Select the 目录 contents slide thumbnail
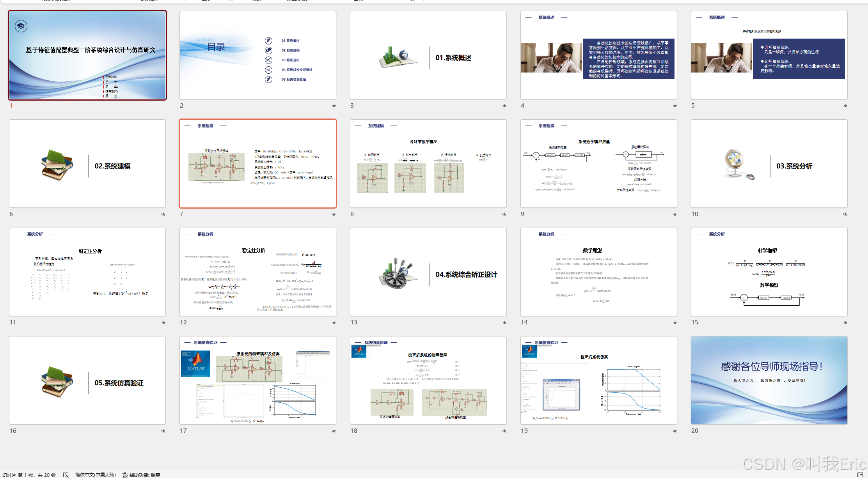The height and width of the screenshot is (478, 868). pyautogui.click(x=257, y=55)
